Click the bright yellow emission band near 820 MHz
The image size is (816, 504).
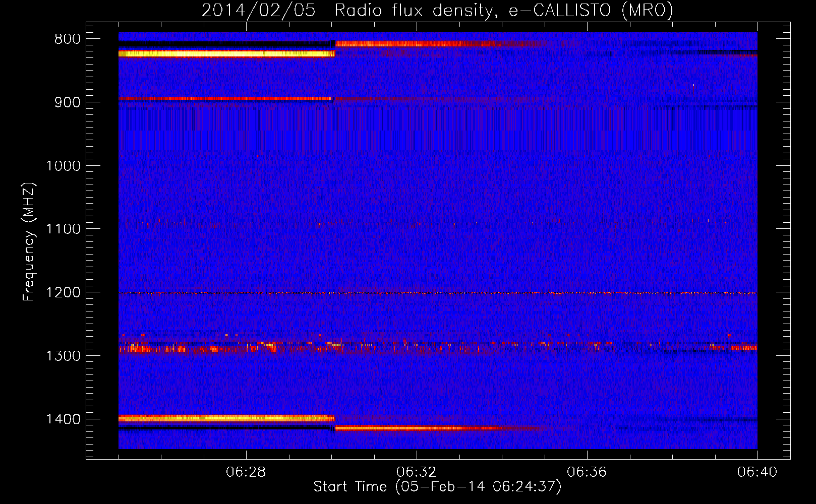coord(226,53)
